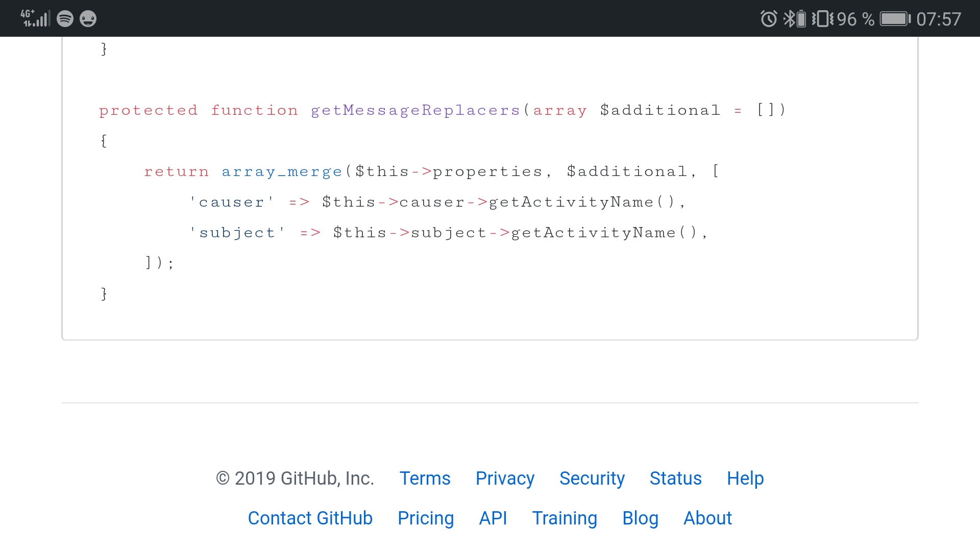Tap the 4G signal strength icon
The image size is (980, 551).
point(35,18)
